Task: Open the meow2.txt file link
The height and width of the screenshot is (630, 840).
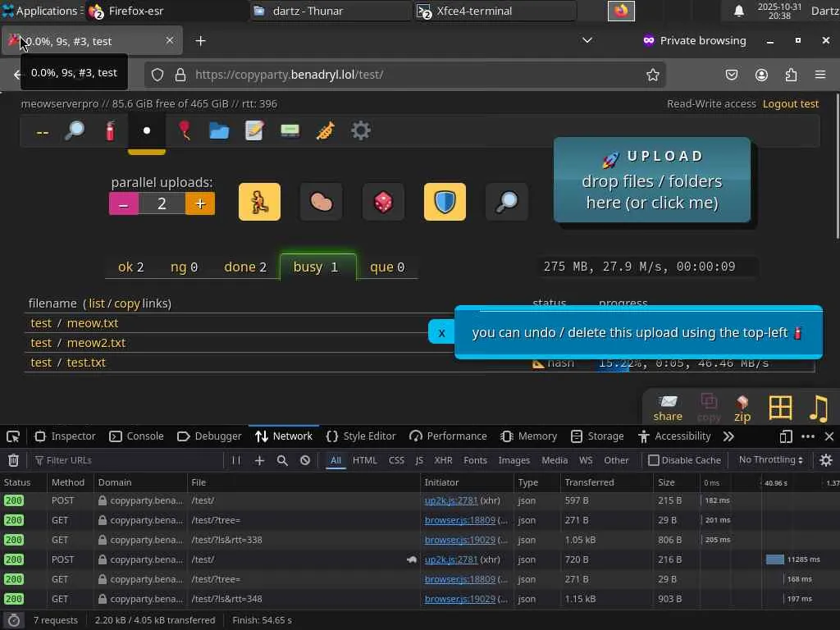Action: [x=97, y=343]
